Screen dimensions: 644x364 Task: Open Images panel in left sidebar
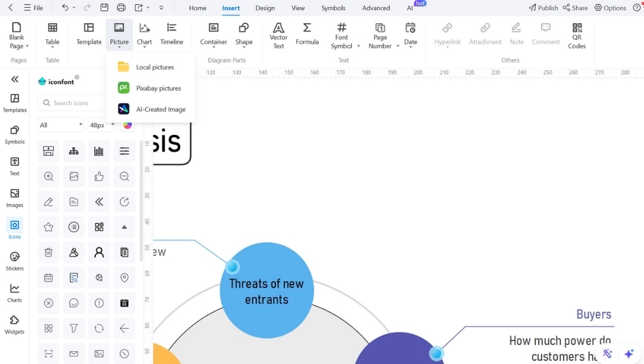tap(15, 198)
